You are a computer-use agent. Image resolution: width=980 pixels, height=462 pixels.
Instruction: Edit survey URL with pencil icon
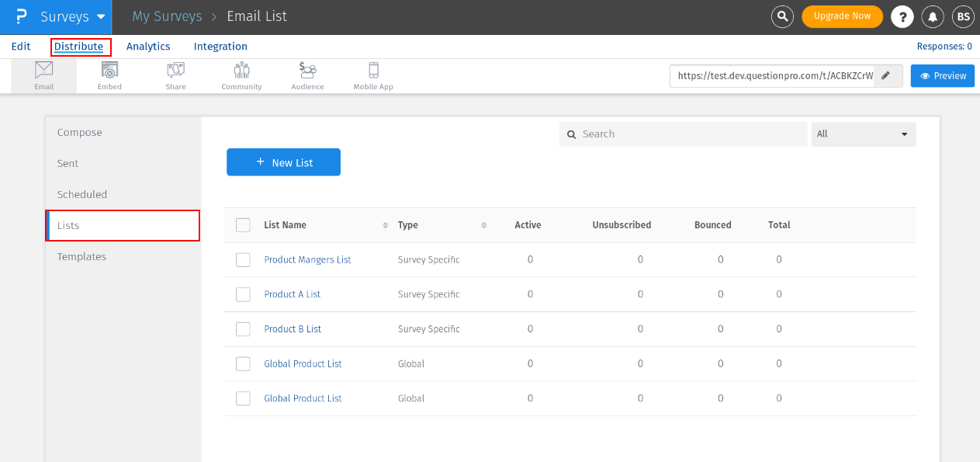[886, 75]
